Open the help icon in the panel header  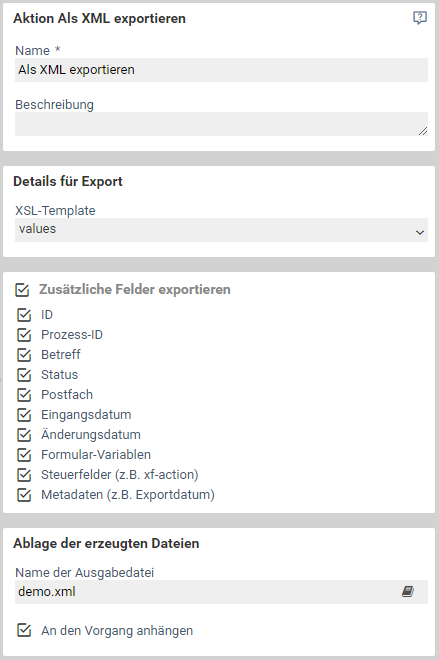click(420, 18)
